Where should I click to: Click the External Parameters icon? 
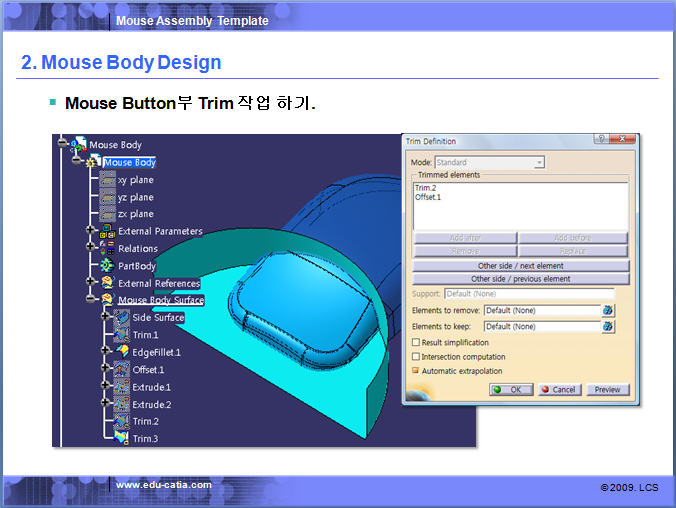coord(107,231)
